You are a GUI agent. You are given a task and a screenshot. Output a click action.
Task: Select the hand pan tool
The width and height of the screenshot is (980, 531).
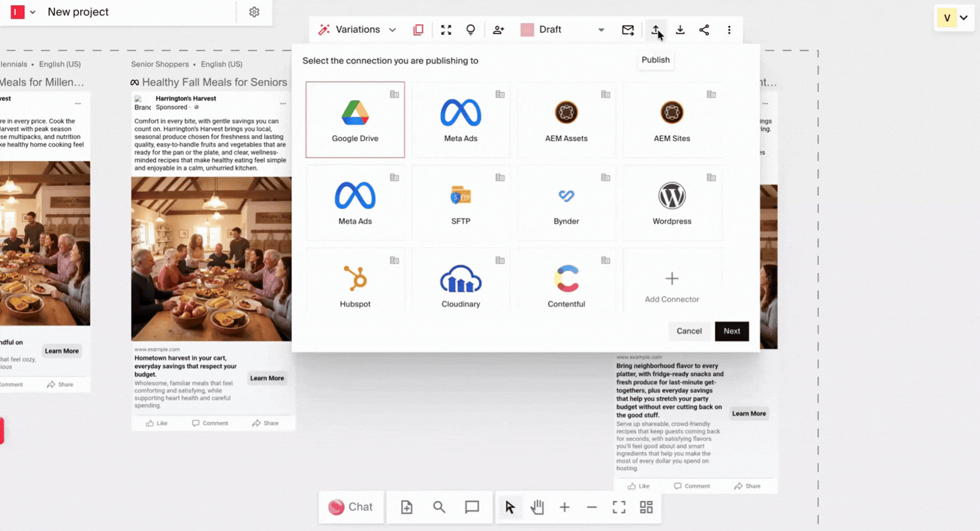[x=537, y=507]
